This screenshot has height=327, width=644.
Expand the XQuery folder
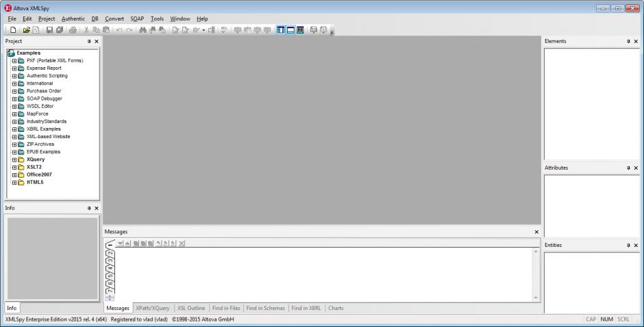[x=14, y=159]
